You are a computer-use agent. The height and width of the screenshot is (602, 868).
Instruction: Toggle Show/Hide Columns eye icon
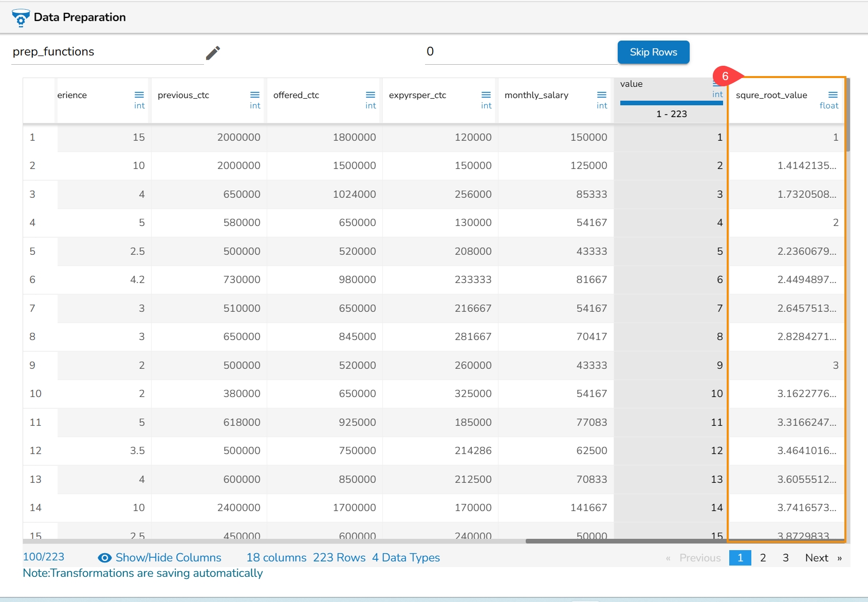point(105,558)
